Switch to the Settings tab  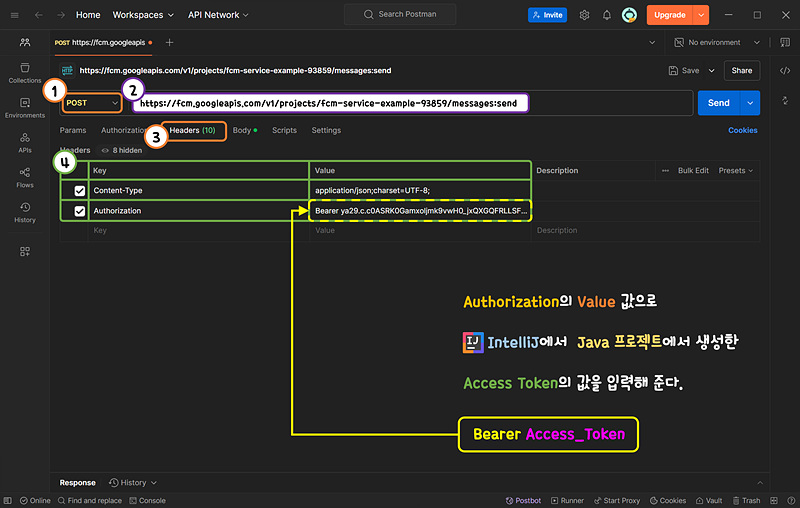point(326,130)
